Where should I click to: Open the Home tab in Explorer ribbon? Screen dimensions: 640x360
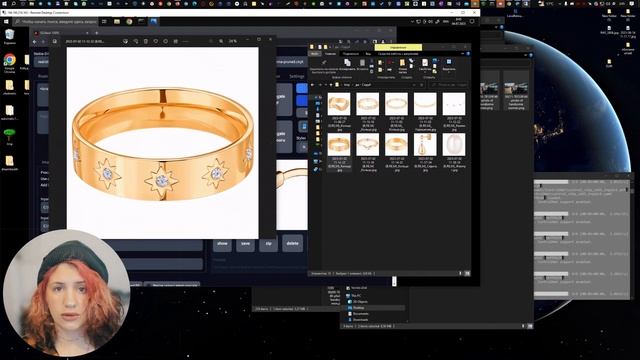(x=330, y=54)
